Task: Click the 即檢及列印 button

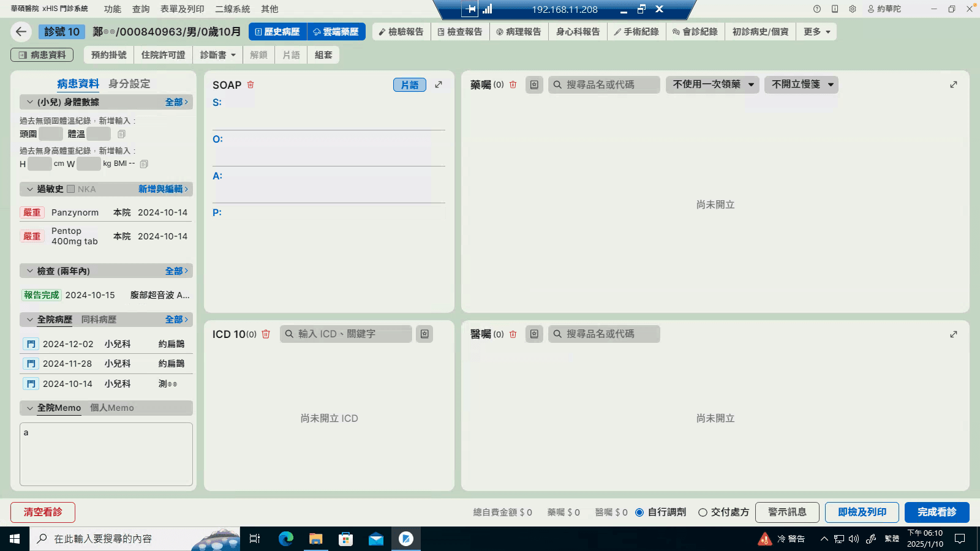Action: click(862, 512)
